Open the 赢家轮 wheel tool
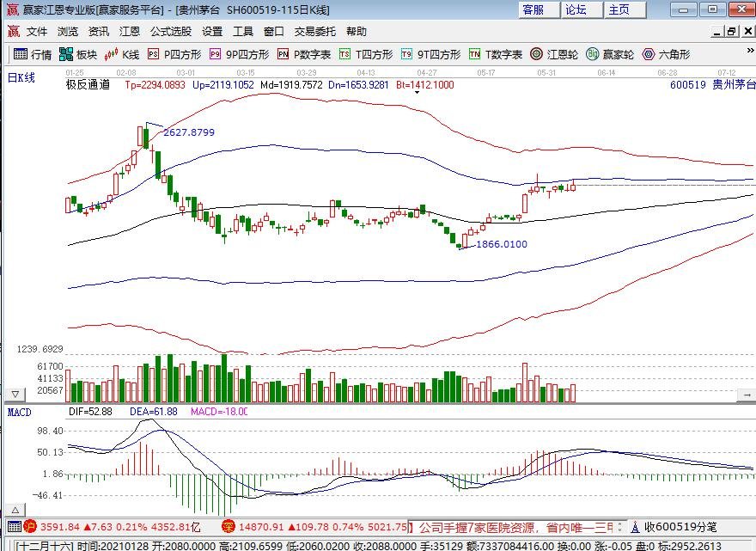The width and height of the screenshot is (756, 551). click(x=611, y=54)
